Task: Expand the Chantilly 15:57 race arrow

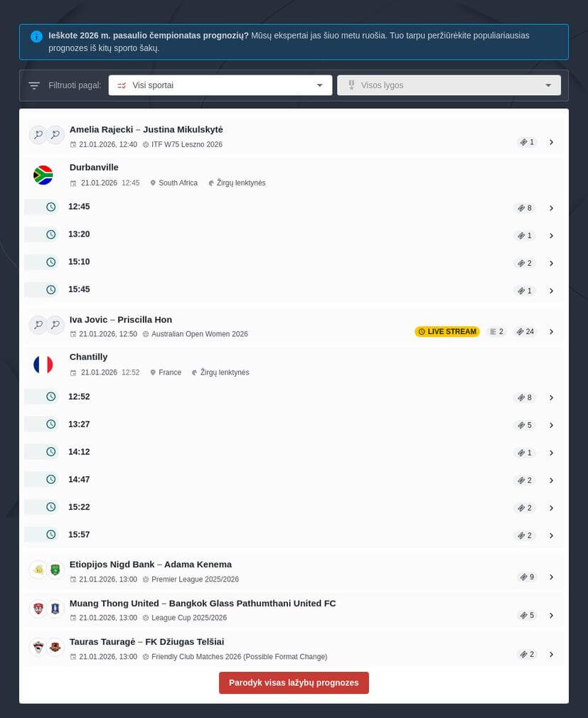Action: (x=551, y=535)
